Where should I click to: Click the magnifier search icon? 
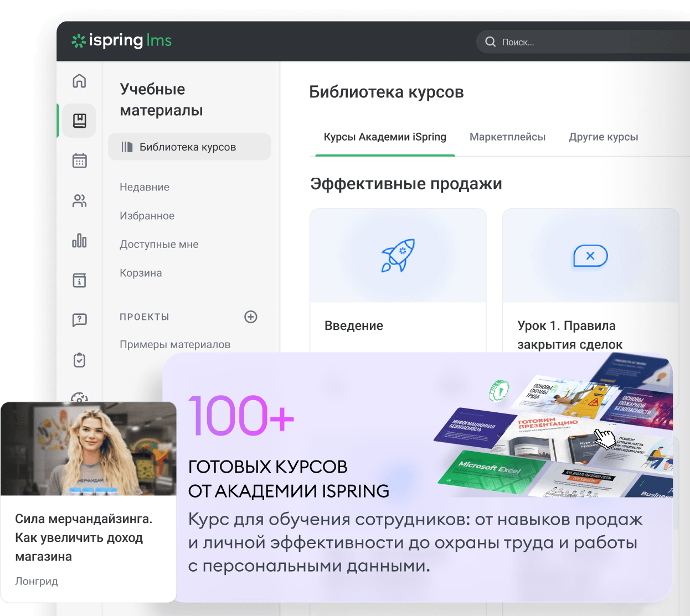(490, 42)
